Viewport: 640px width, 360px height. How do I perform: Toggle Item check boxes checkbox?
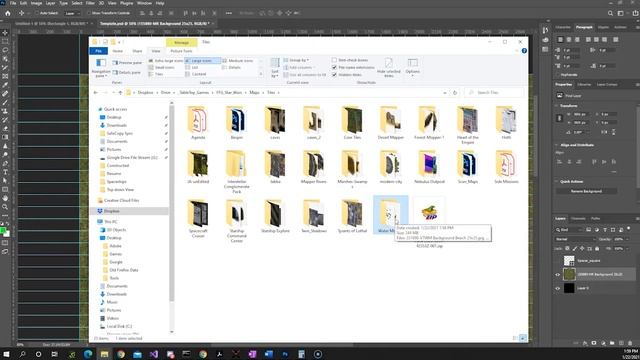click(334, 60)
